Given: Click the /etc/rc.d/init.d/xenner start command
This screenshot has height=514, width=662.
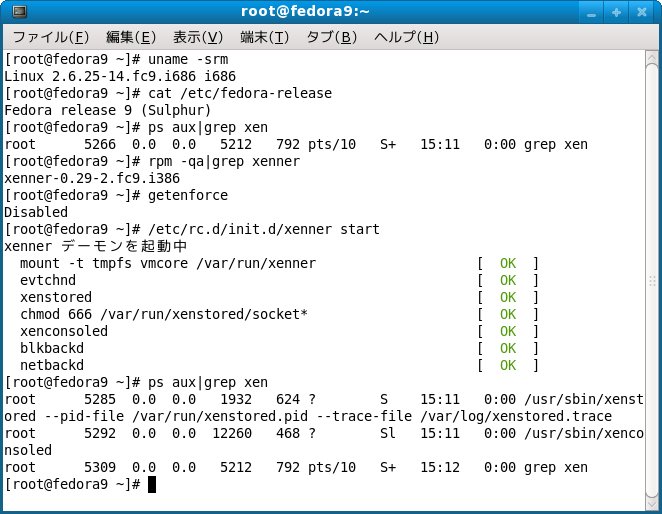Looking at the screenshot, I should (264, 229).
